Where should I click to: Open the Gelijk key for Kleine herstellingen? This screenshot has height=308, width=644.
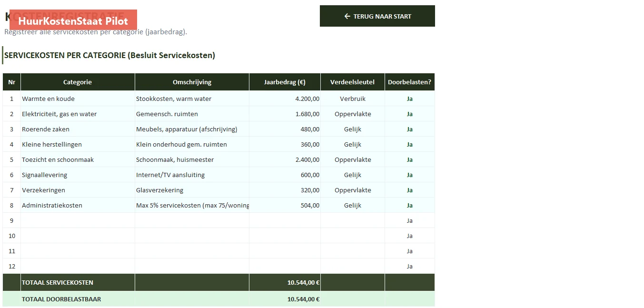(353, 144)
